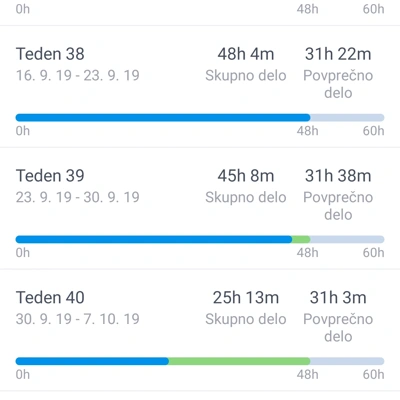
Task: Click the 25h 13m total work value
Action: pos(246,297)
